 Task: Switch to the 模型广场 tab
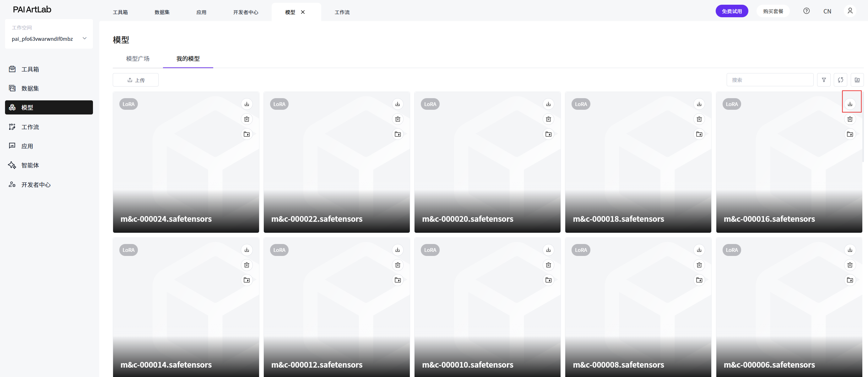pyautogui.click(x=138, y=59)
